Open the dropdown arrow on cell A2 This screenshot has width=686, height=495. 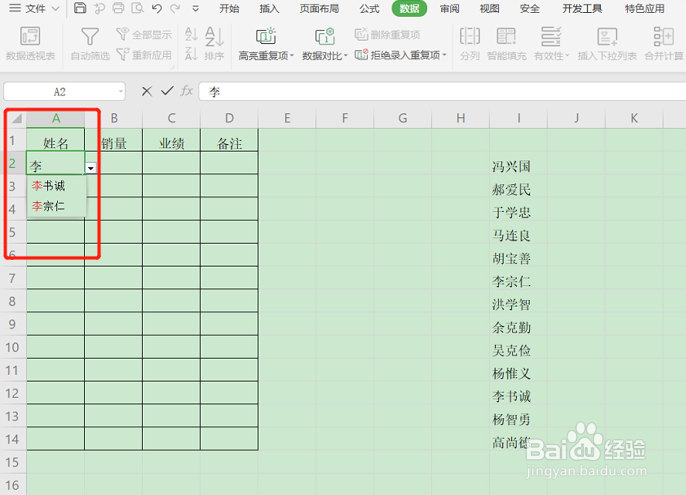(x=91, y=168)
